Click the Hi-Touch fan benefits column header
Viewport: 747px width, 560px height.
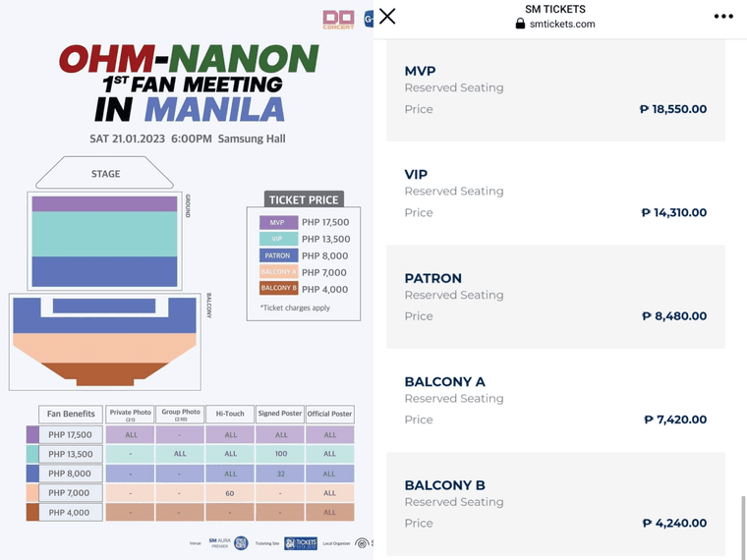(x=230, y=414)
